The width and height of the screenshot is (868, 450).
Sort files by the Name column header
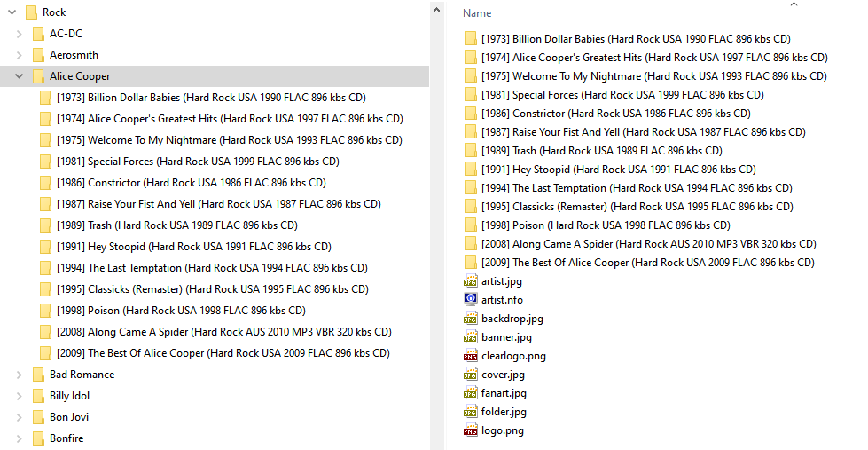point(477,13)
